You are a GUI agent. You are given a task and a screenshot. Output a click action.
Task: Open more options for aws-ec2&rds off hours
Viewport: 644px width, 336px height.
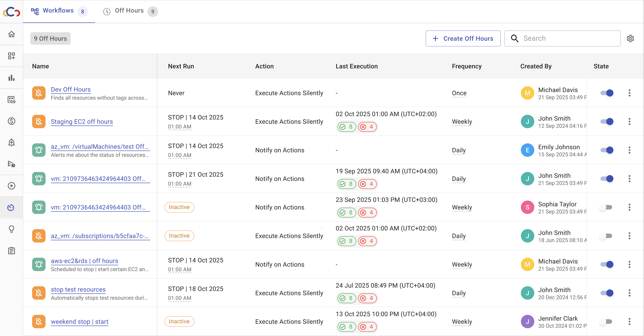tap(629, 264)
